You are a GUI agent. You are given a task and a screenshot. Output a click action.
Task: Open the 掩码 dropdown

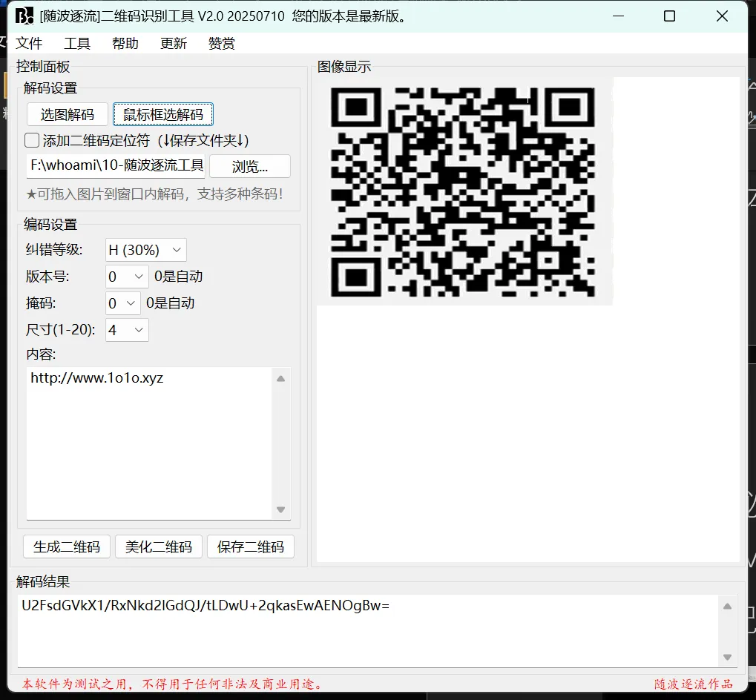click(x=122, y=303)
